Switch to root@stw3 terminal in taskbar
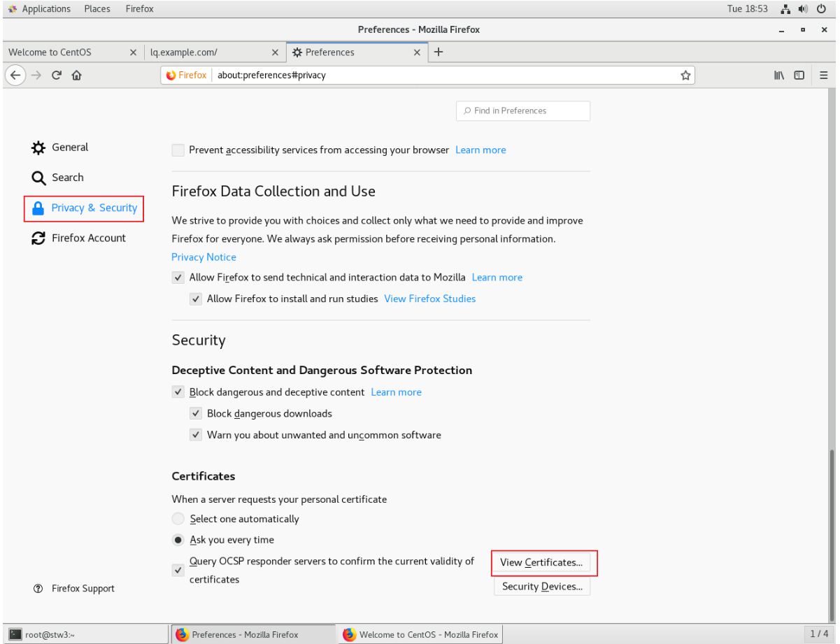 [x=85, y=635]
